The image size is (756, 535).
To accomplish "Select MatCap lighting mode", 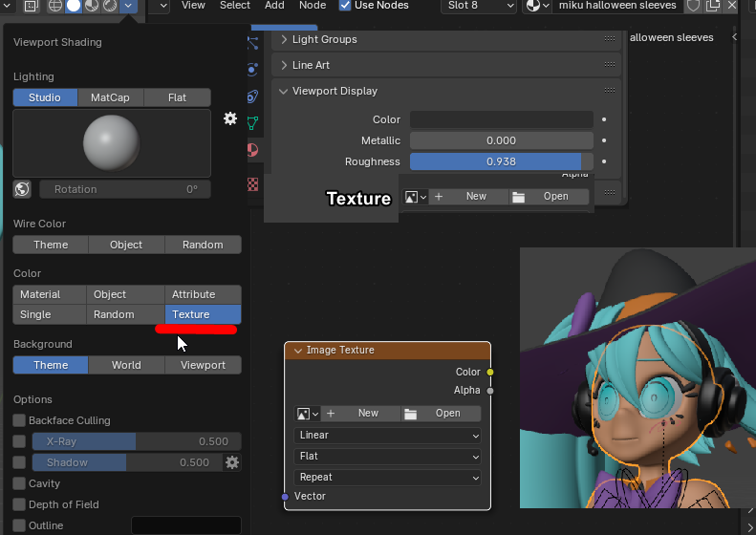I will point(111,97).
